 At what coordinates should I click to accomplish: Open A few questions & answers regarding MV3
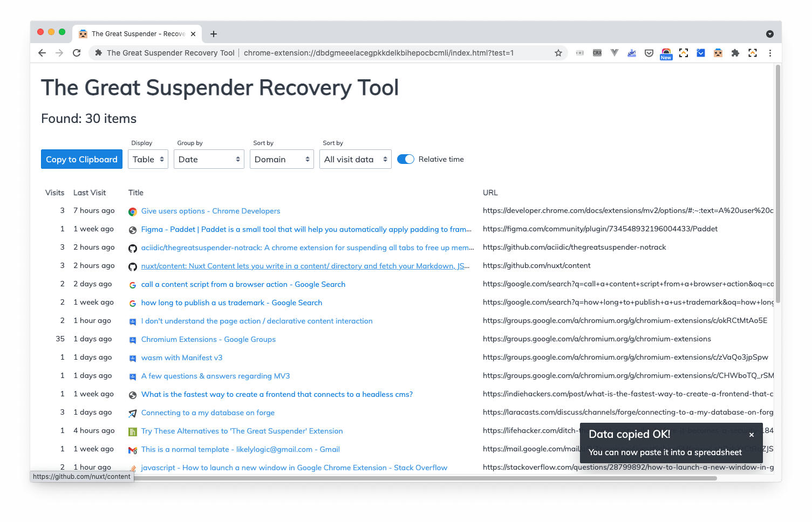[215, 376]
